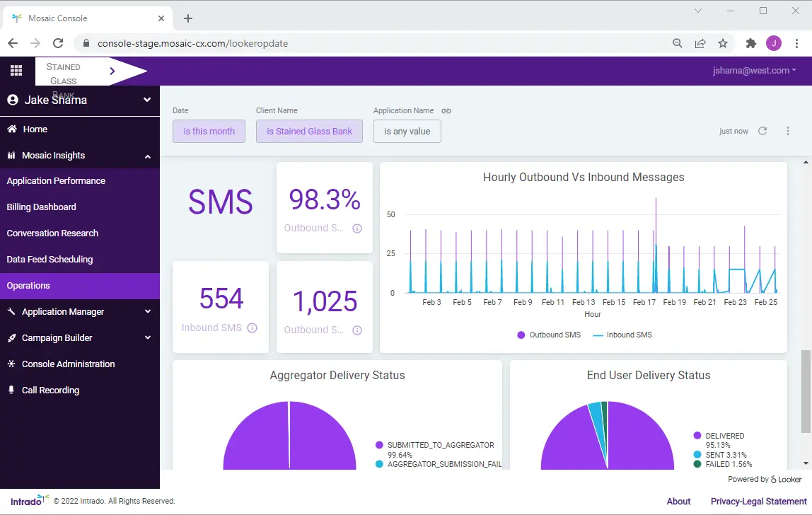Expand the Application Manager menu
The width and height of the screenshot is (812, 515).
tap(80, 311)
